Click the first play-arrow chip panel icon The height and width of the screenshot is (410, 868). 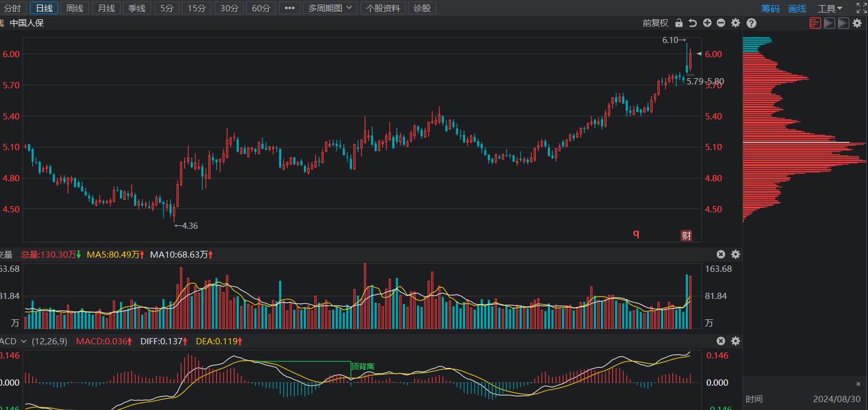tap(830, 23)
